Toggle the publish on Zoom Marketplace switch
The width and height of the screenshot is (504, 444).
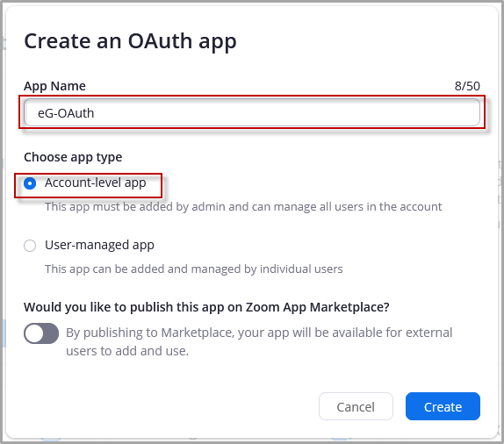pyautogui.click(x=41, y=333)
